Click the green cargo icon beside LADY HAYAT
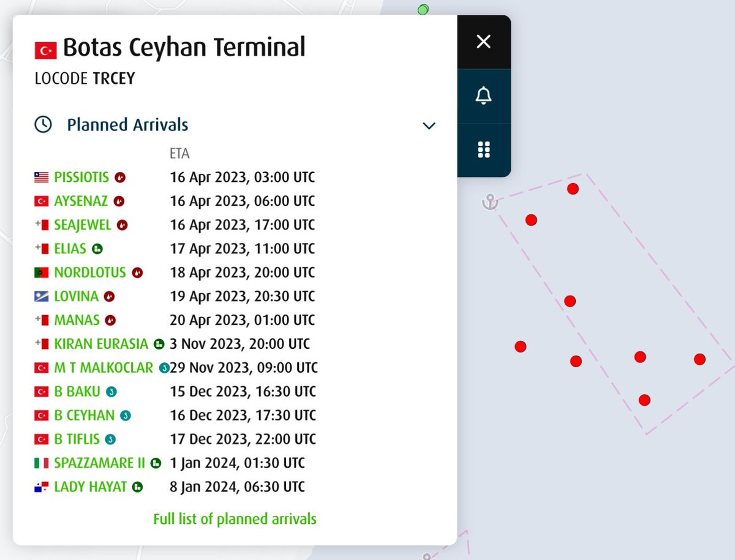Image resolution: width=735 pixels, height=560 pixels. click(x=138, y=488)
